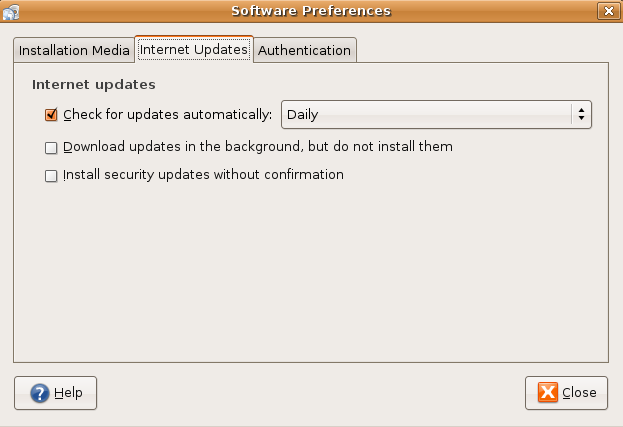Click the "Download updates in the background" label
Screen dimensions: 623x427
pyautogui.click(x=258, y=147)
